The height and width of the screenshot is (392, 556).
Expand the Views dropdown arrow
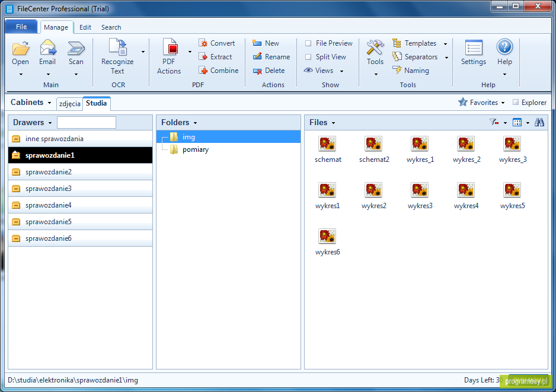pyautogui.click(x=342, y=71)
